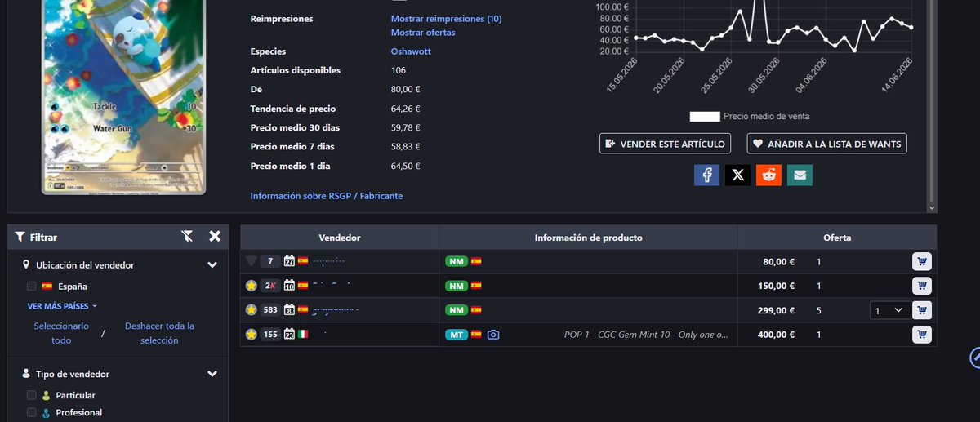Add the 299,00 € offer to cart
The width and height of the screenshot is (980, 422).
coord(921,310)
